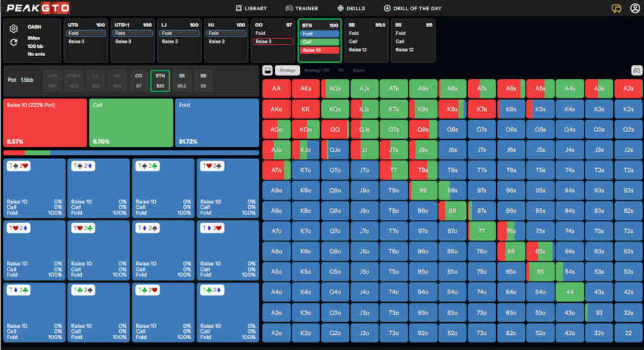Viewport: 644px width, 350px height.
Task: Click the T♣2♥ combo card
Action: coord(163,313)
